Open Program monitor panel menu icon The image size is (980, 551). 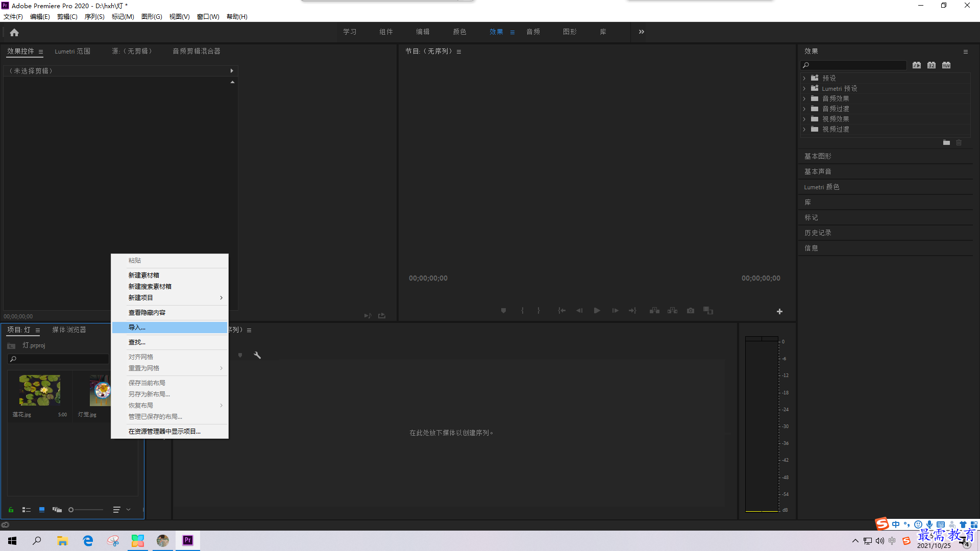coord(459,52)
